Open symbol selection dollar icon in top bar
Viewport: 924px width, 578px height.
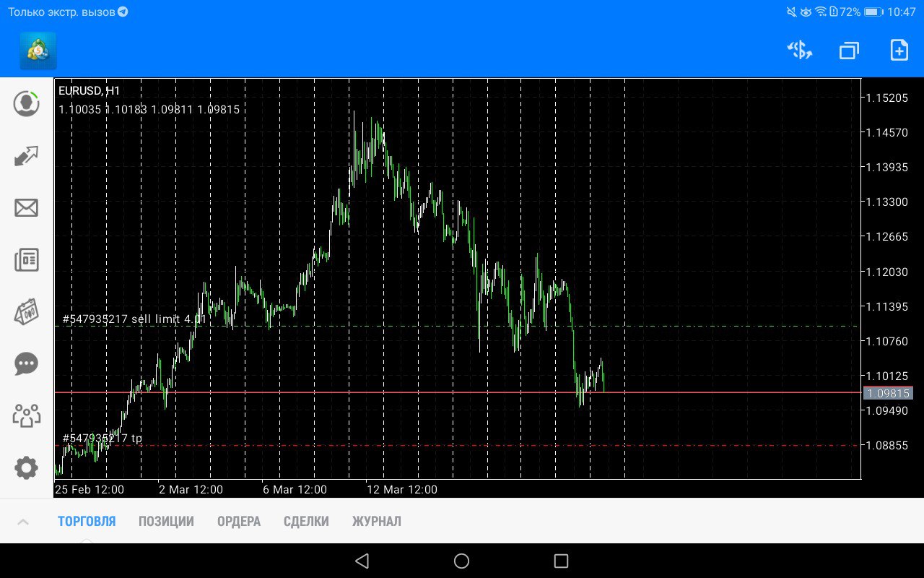[800, 51]
